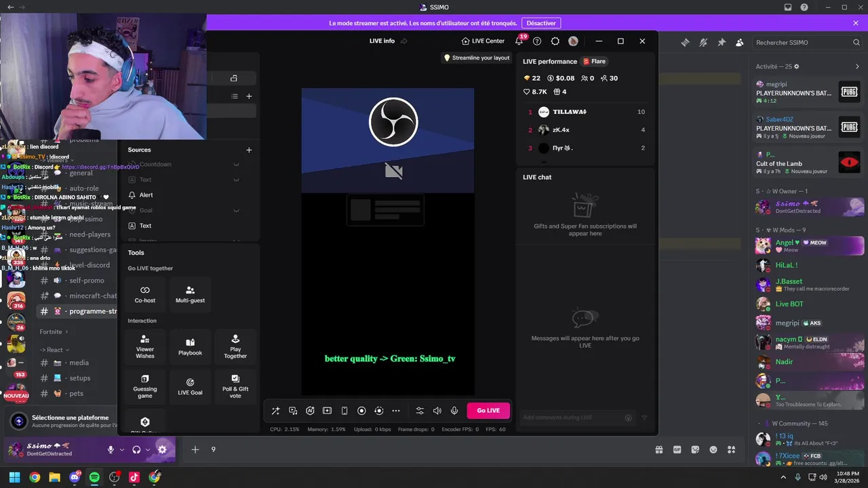Image resolution: width=868 pixels, height=488 pixels.
Task: Click Streamline your layout tip
Action: click(477, 58)
